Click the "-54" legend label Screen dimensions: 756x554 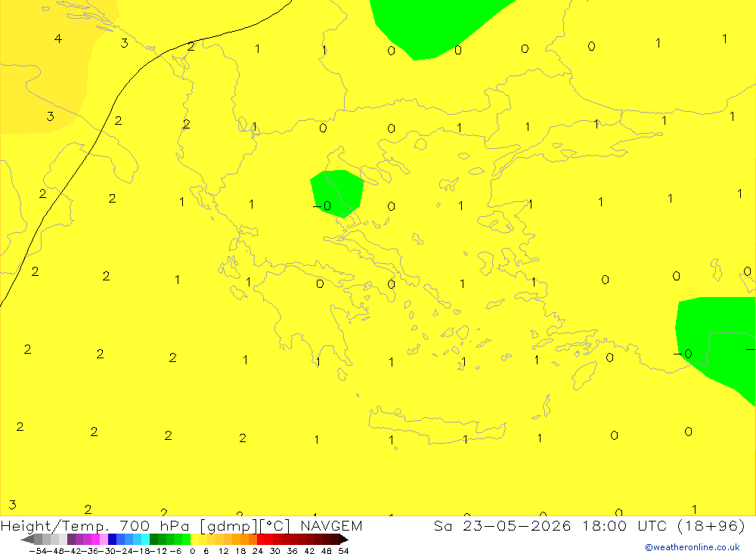coord(39,551)
